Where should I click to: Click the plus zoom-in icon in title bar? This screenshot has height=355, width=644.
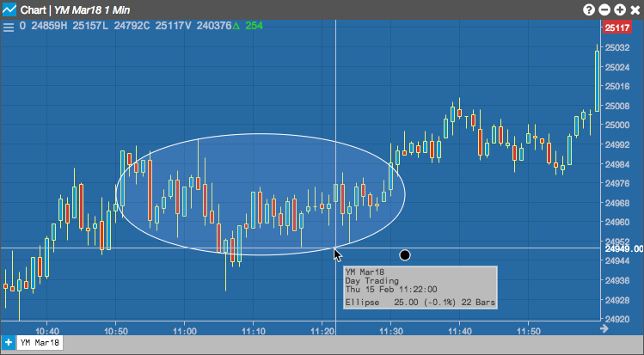tap(620, 9)
